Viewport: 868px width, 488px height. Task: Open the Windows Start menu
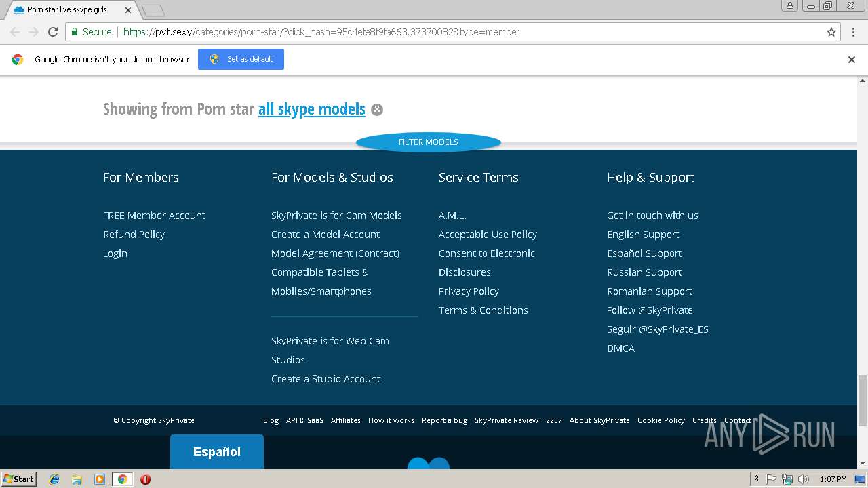(19, 479)
